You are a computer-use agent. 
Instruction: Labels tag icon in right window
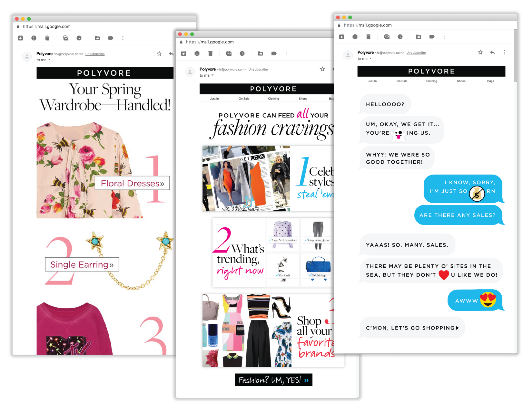432,37
